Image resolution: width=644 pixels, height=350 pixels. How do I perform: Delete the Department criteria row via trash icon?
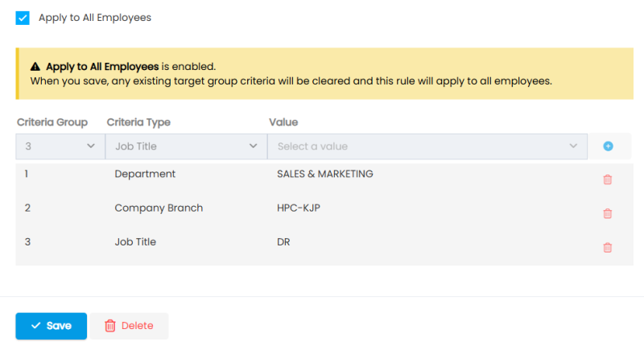pos(607,179)
